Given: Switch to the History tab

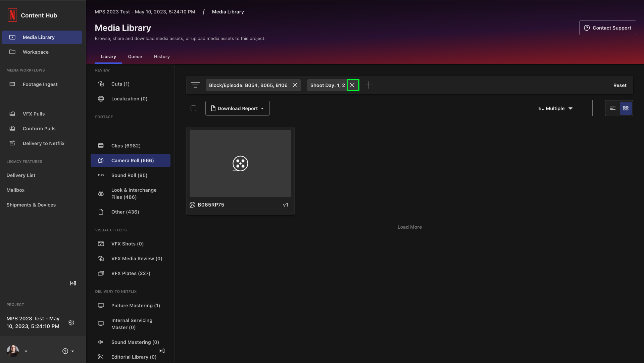Looking at the screenshot, I should 162,57.
